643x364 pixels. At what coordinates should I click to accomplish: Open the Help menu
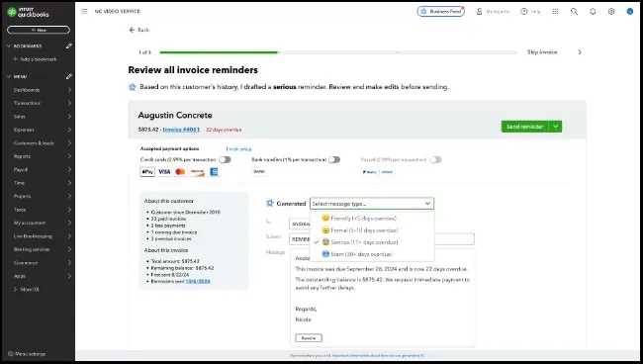(530, 12)
